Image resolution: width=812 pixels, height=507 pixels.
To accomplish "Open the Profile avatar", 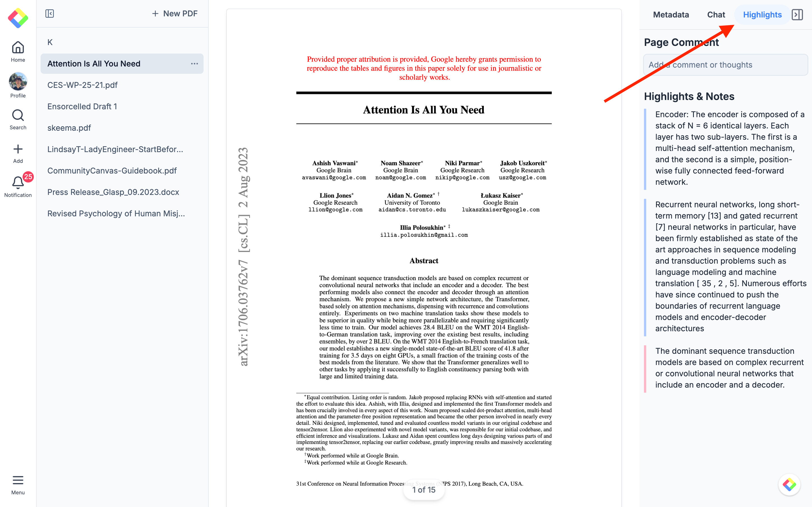I will click(18, 81).
